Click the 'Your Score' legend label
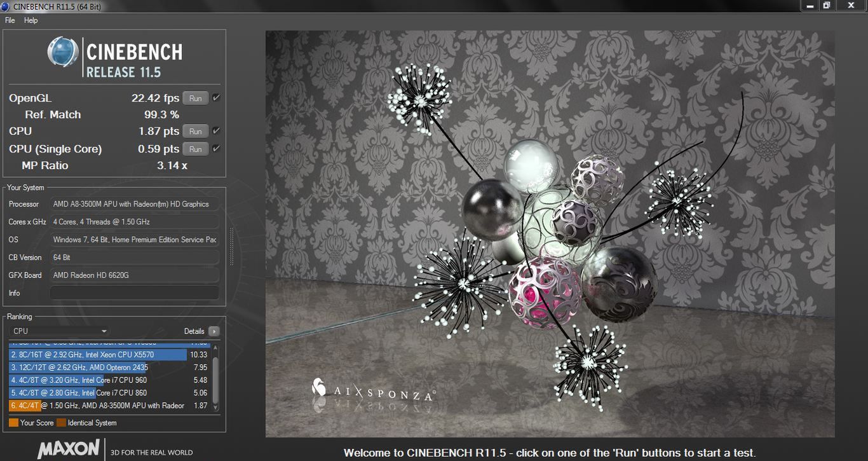This screenshot has width=868, height=461. point(37,423)
